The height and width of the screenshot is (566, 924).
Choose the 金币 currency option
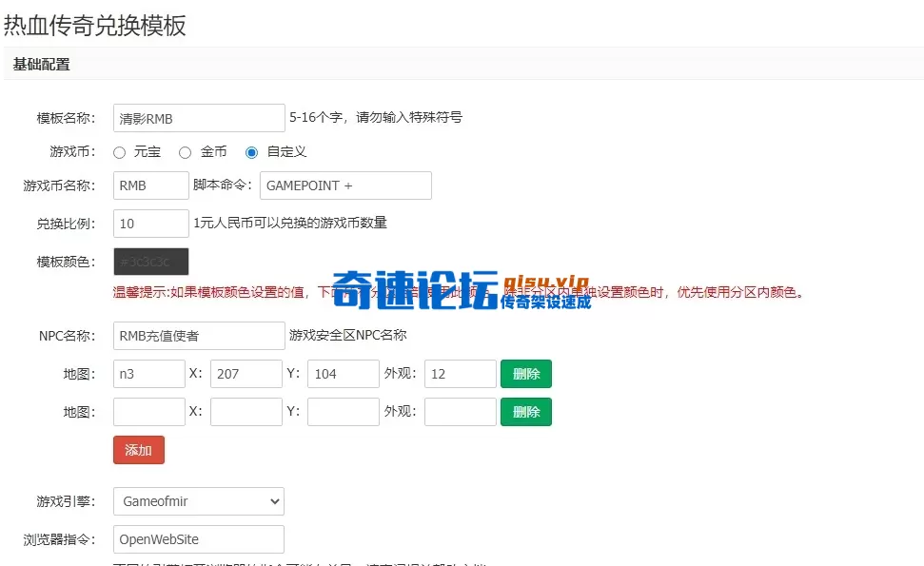click(186, 152)
